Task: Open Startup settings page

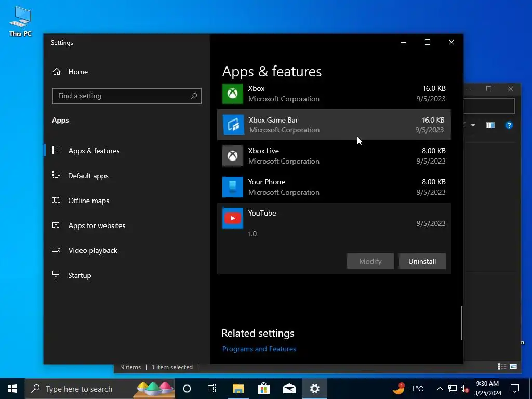Action: (79, 275)
